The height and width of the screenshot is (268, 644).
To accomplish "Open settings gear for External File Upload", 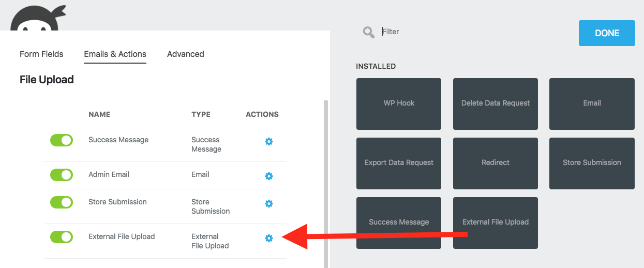I will coord(269,238).
